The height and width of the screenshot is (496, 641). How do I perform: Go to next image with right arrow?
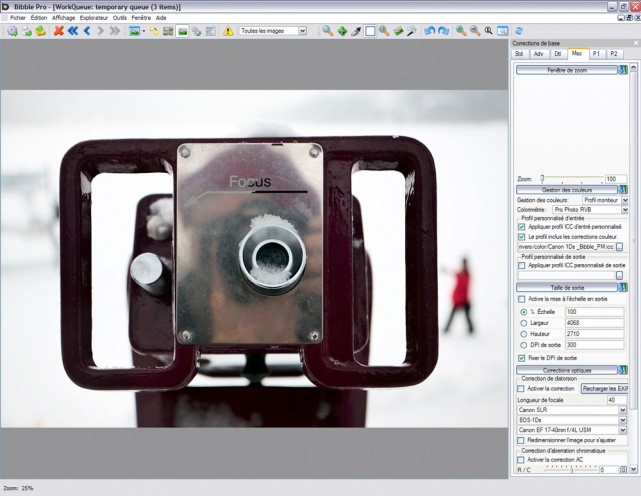[101, 31]
